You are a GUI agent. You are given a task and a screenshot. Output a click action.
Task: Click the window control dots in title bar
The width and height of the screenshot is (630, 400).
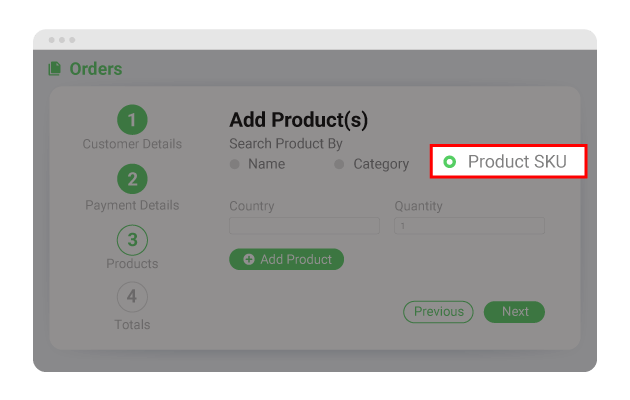coord(61,40)
